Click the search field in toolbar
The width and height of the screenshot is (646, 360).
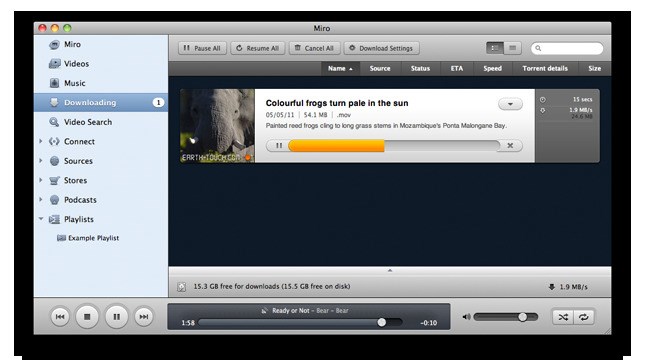[x=567, y=48]
